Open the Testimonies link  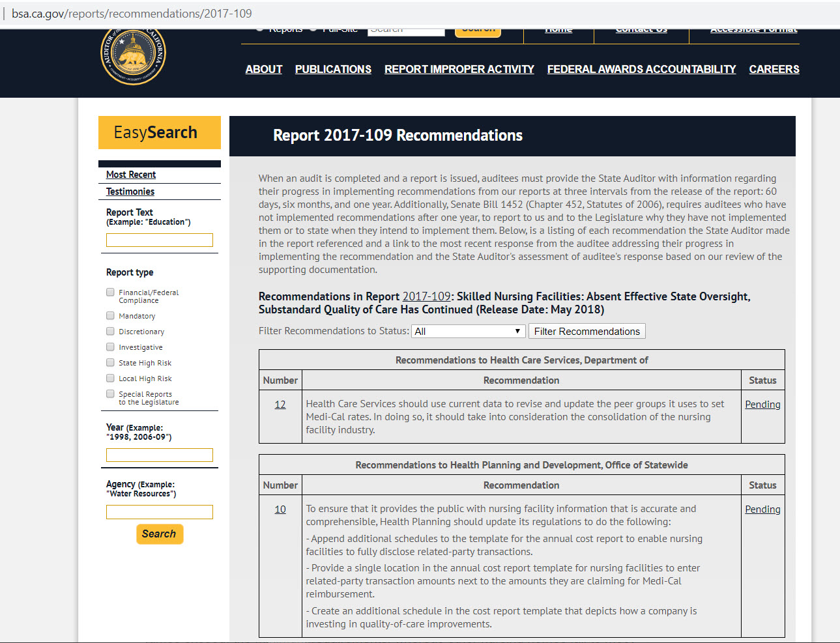[130, 192]
